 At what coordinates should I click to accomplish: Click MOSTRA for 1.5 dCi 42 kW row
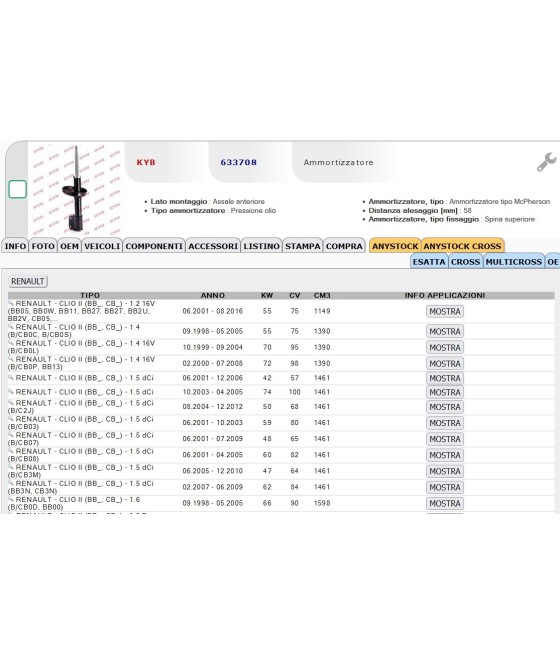(x=445, y=378)
